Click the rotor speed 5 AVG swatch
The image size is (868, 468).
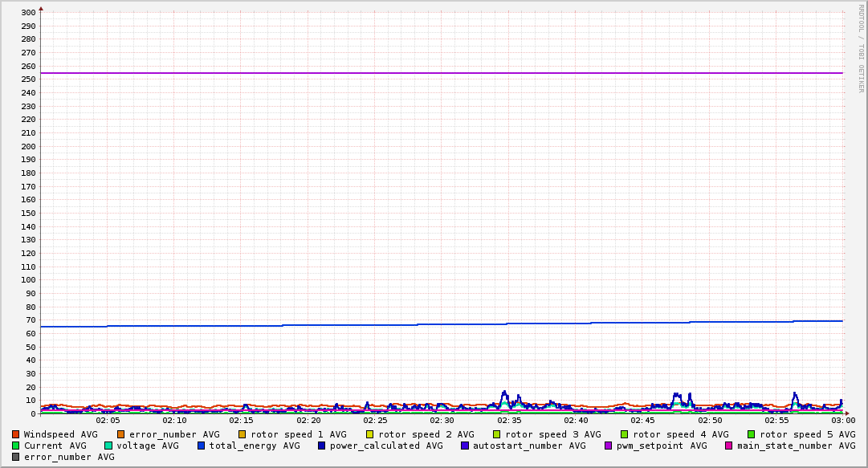pos(752,435)
